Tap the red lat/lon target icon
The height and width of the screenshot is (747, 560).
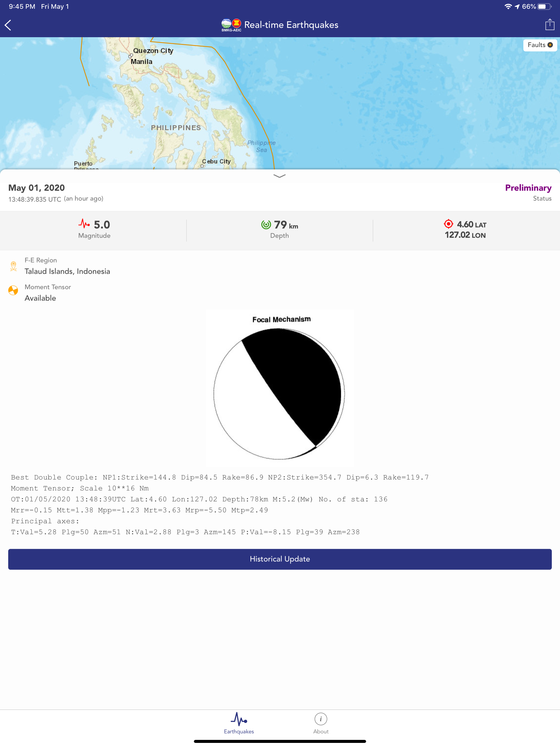click(448, 224)
